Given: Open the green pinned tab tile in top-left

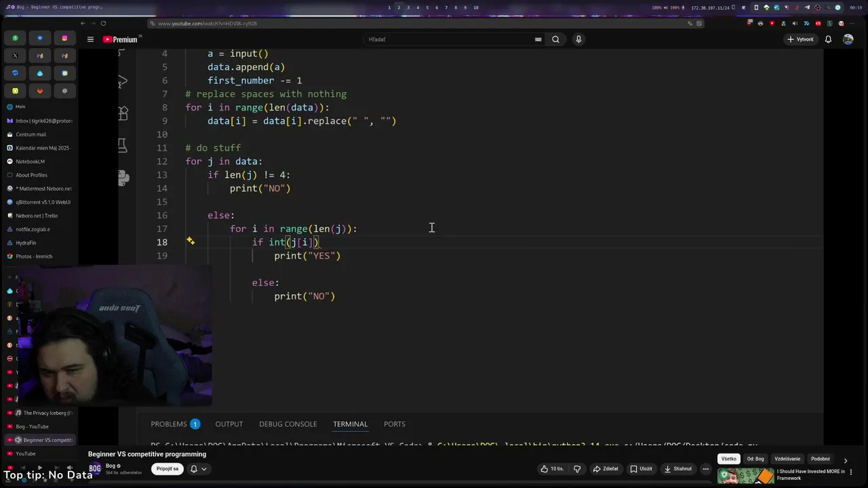Looking at the screenshot, I should [x=15, y=38].
